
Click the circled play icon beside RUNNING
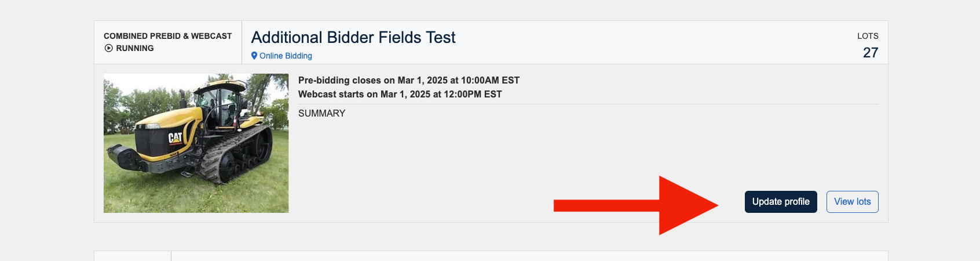[108, 48]
